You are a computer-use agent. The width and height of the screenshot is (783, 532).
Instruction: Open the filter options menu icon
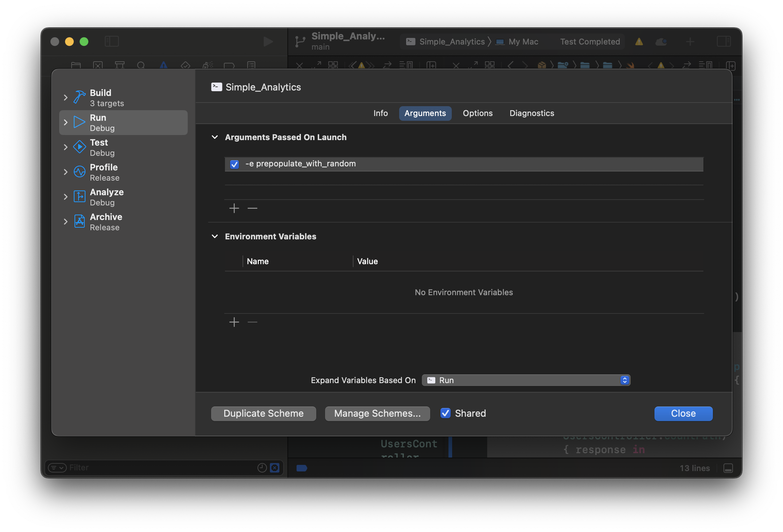[57, 468]
